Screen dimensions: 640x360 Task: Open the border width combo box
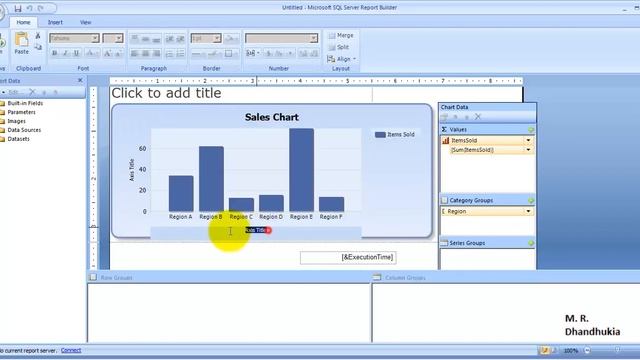(206, 38)
